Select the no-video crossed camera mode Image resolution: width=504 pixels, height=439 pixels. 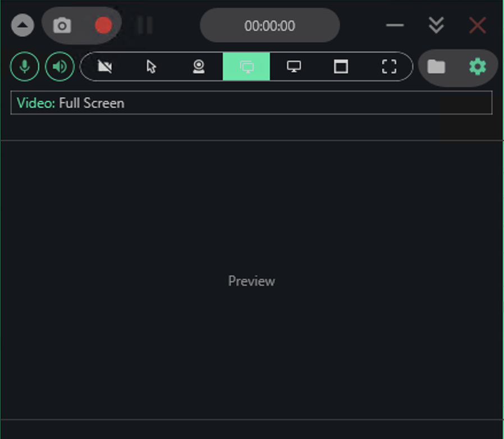(105, 67)
